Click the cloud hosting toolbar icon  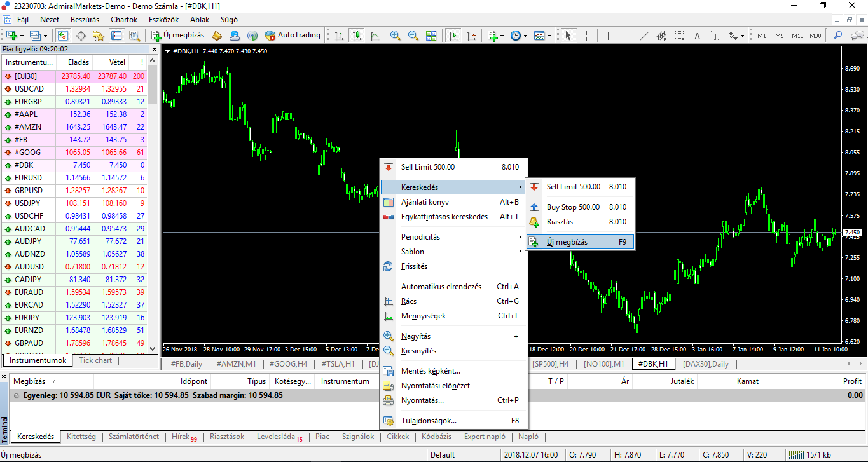pos(235,36)
